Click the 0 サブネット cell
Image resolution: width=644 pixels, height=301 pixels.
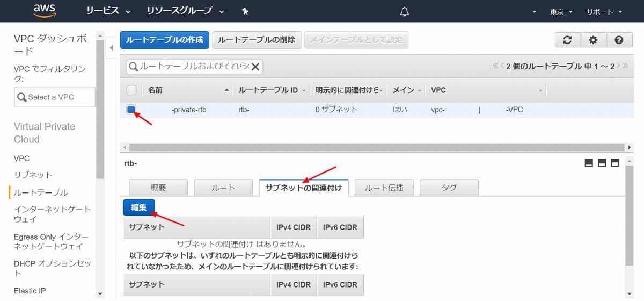(x=336, y=110)
